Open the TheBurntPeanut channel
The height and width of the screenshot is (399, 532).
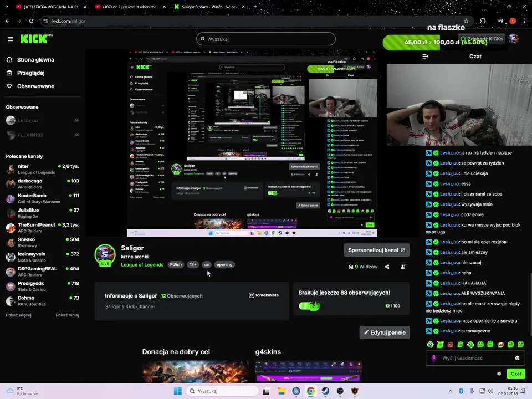click(43, 227)
